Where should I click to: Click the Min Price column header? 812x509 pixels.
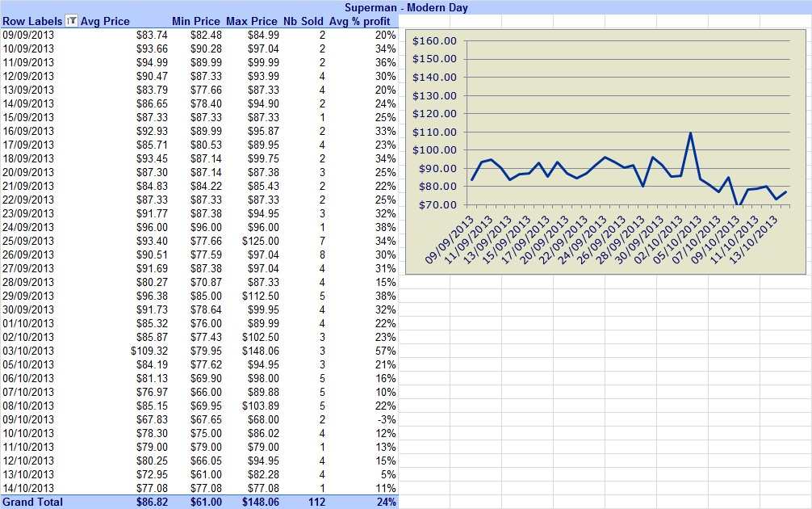tap(196, 21)
